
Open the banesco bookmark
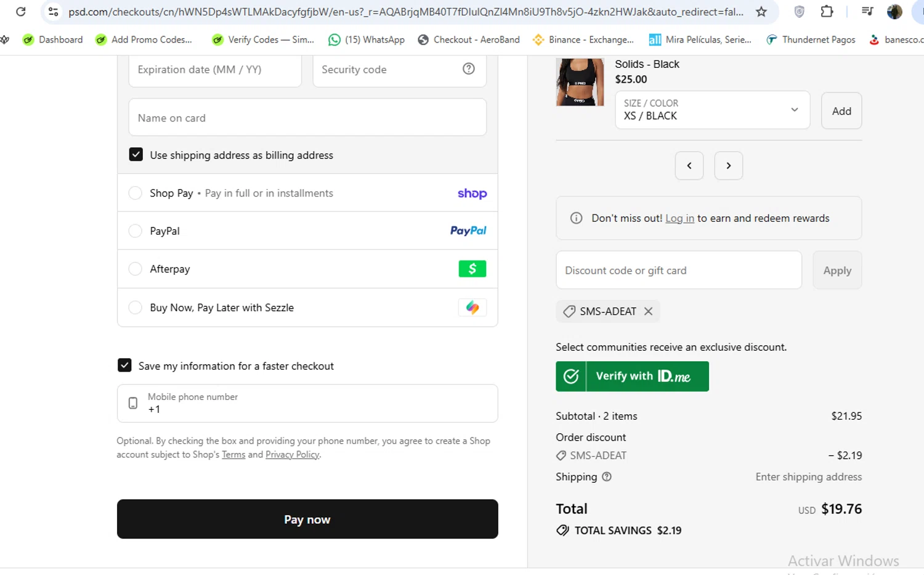pos(896,39)
